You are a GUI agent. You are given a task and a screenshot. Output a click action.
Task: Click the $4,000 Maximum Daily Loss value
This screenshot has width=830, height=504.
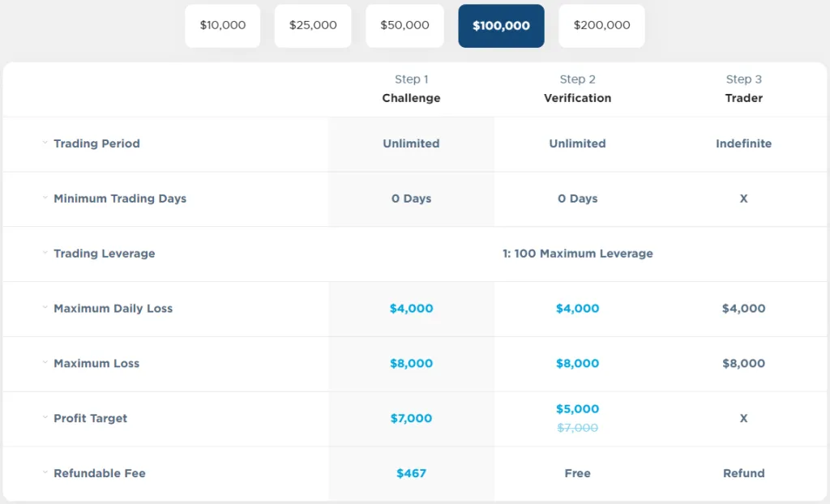[411, 309]
